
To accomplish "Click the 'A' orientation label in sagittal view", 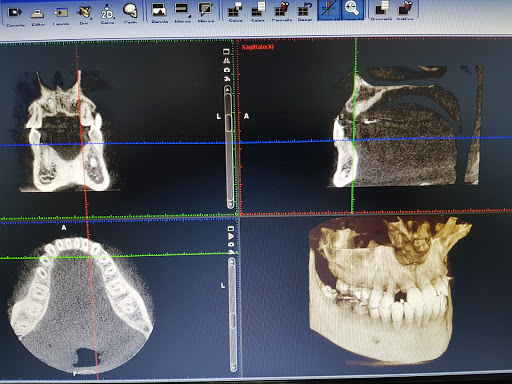I will point(246,116).
